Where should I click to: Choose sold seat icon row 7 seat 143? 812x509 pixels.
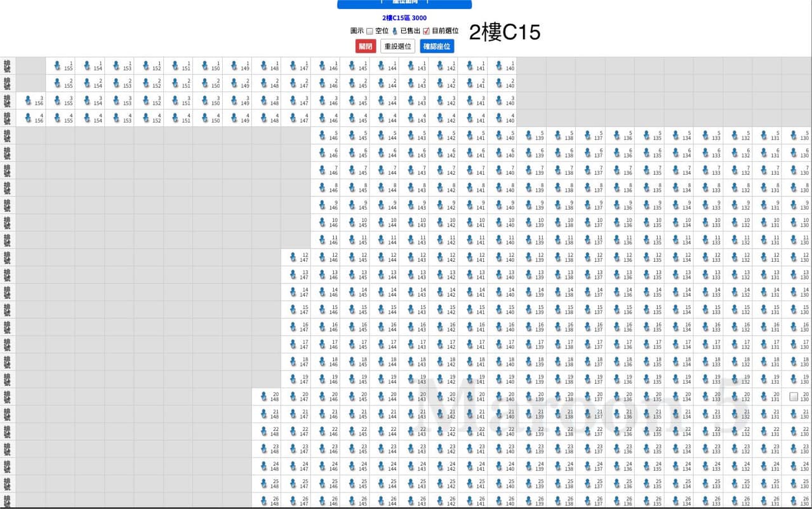[x=411, y=170]
